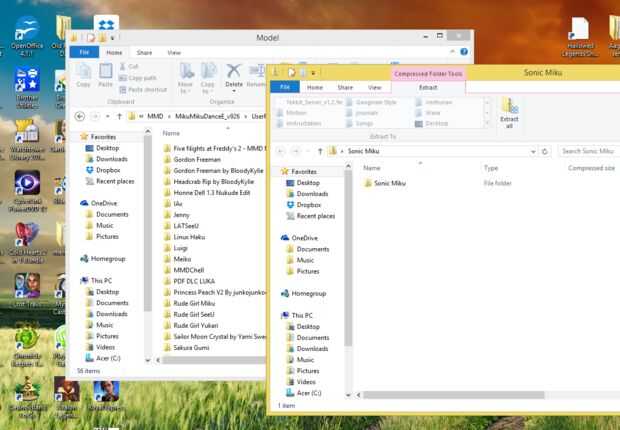Click Copy to icon in Model window

point(208,78)
